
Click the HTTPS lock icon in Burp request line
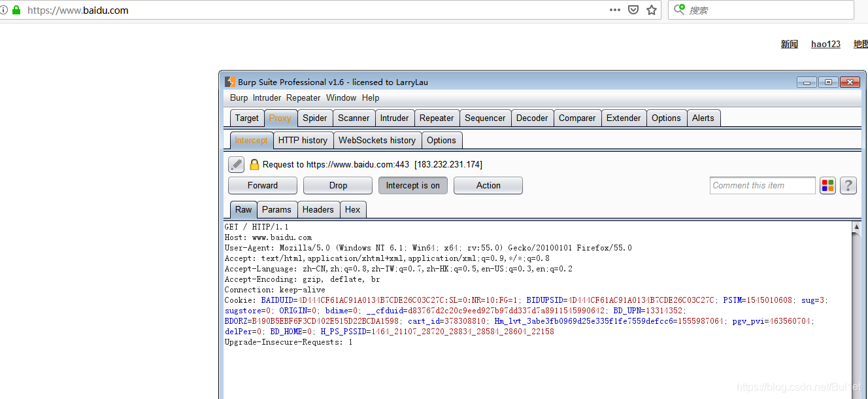254,164
